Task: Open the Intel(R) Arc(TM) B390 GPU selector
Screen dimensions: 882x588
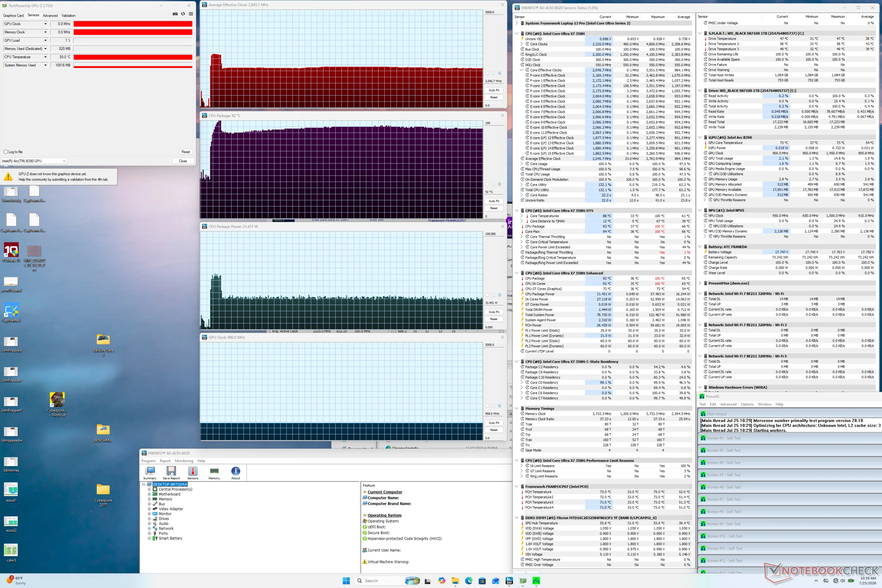Action: [x=34, y=161]
